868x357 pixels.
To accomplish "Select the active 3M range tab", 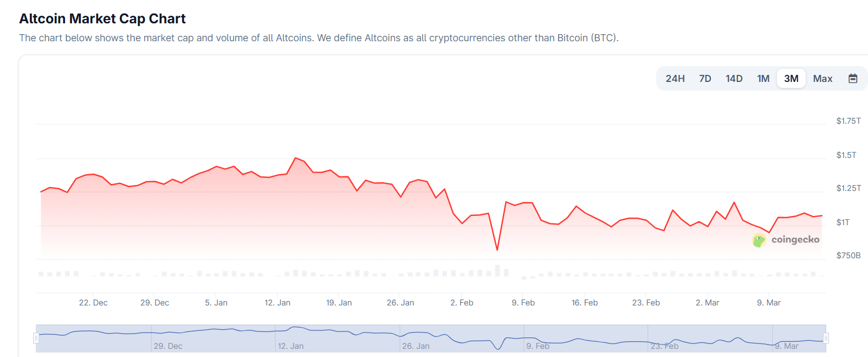I will tap(791, 79).
